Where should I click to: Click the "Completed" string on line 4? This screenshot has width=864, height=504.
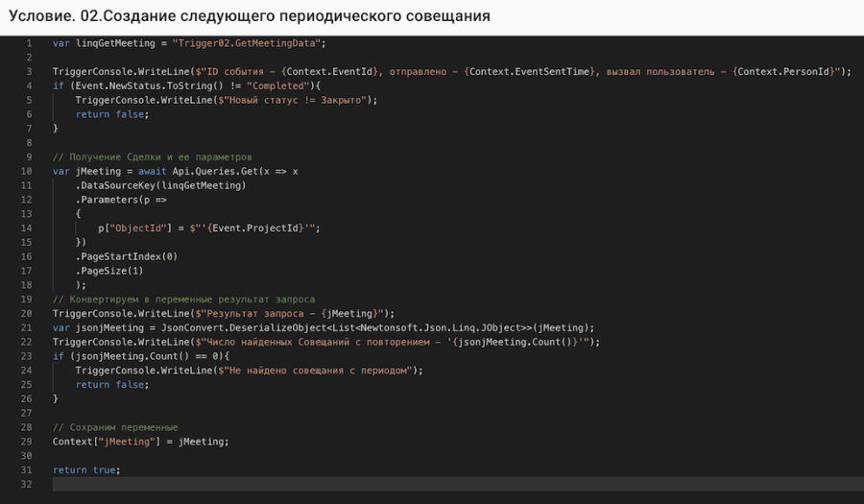(278, 86)
